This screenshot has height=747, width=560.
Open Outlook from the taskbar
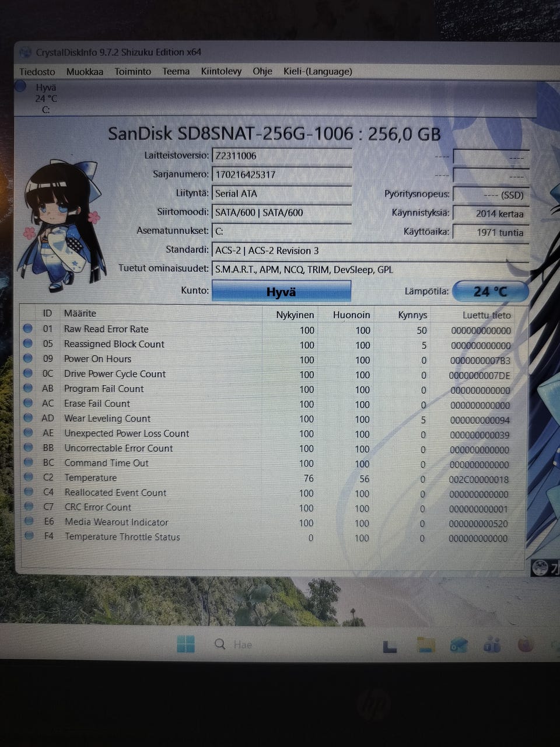click(459, 645)
